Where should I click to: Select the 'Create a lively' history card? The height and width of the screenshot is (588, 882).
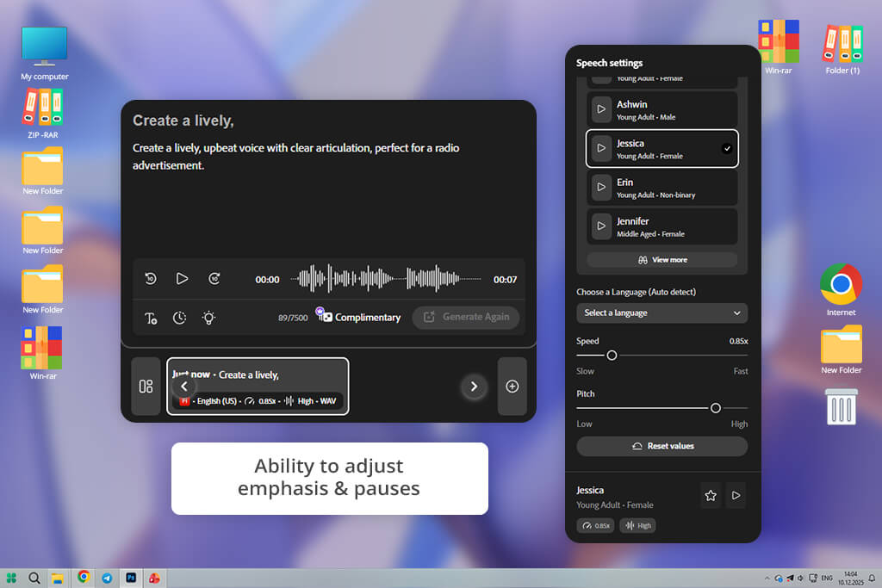258,387
